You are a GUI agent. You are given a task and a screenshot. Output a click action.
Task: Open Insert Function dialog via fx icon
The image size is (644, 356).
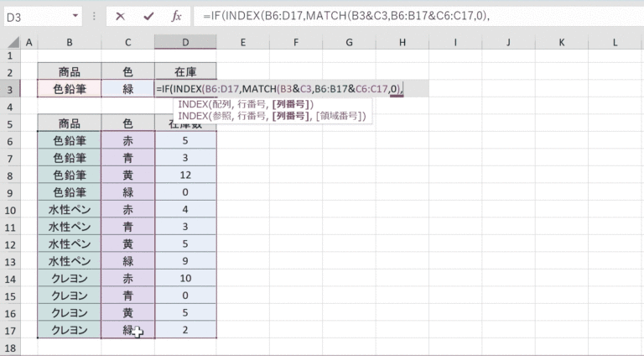pyautogui.click(x=176, y=16)
